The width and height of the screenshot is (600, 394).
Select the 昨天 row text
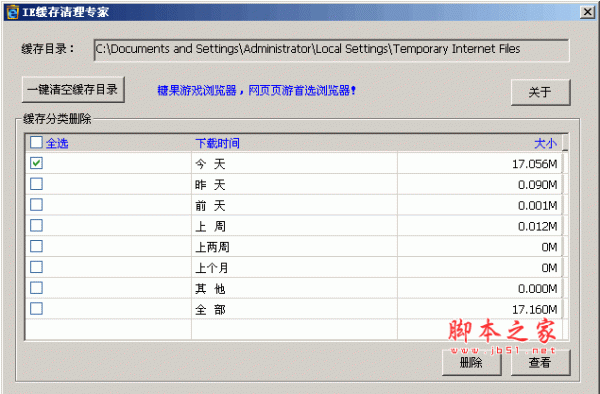(x=210, y=185)
